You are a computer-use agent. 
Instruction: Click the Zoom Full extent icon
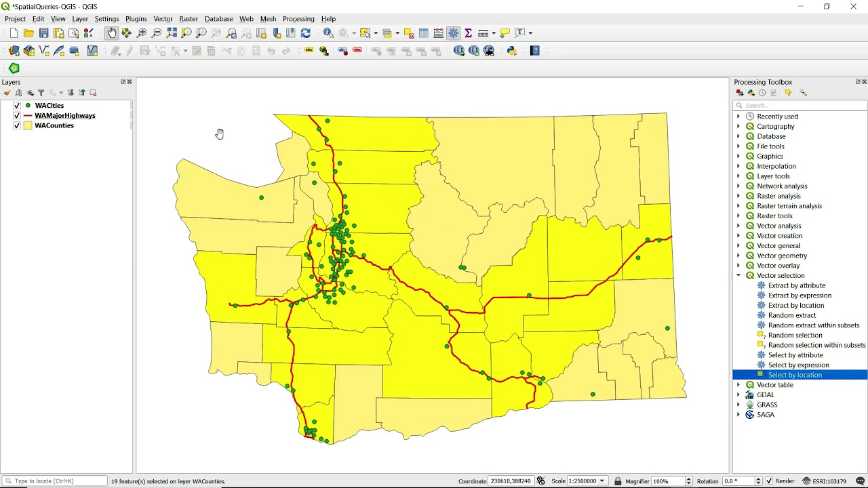pos(172,33)
